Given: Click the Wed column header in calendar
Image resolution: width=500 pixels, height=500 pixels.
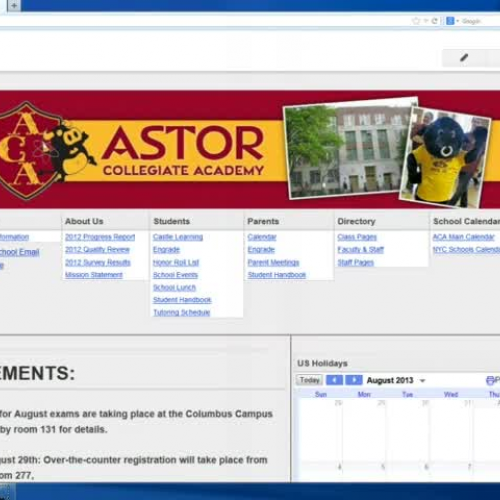Looking at the screenshot, I should 451,395.
